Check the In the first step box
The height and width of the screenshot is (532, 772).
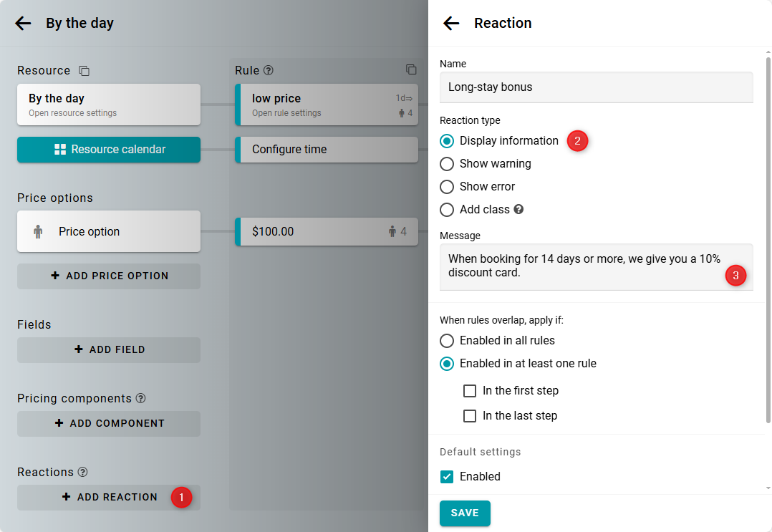coord(470,391)
